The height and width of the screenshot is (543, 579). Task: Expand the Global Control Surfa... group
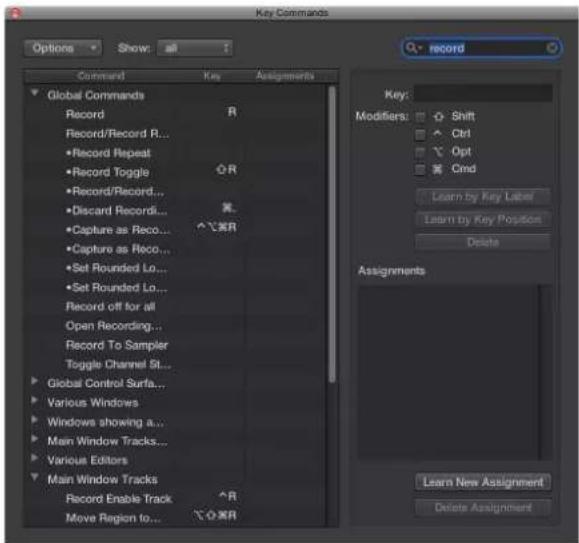pyautogui.click(x=34, y=381)
